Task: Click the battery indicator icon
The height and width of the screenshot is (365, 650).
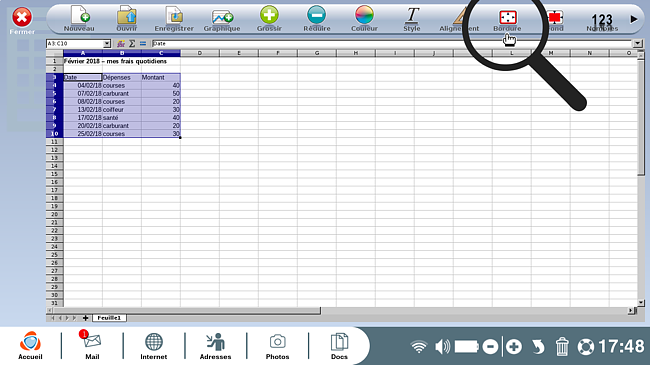Action: tap(467, 346)
